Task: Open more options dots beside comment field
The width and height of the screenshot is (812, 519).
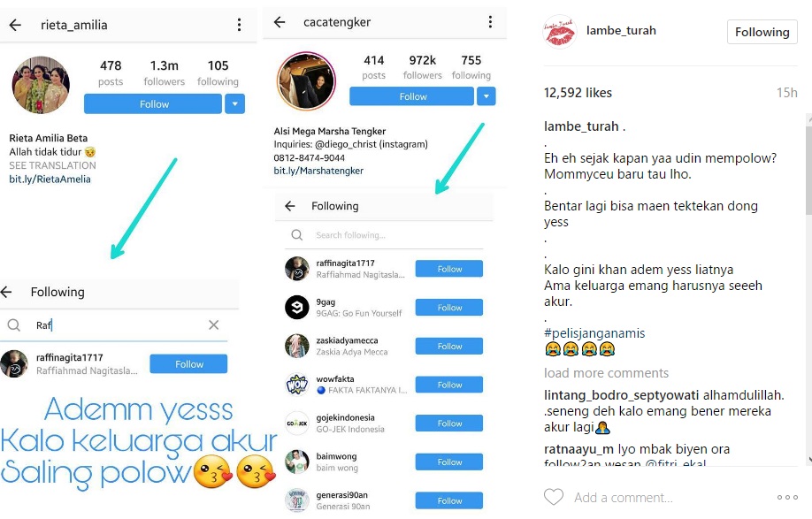Action: [x=787, y=497]
